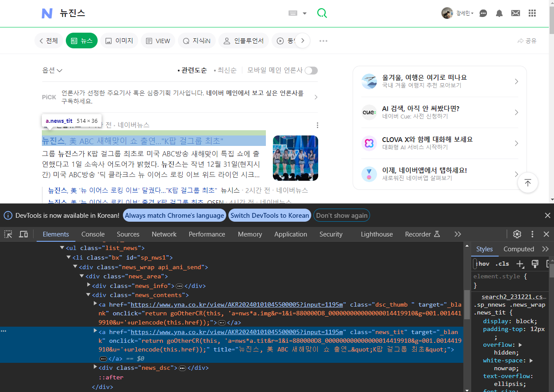Switch to the 지식iN tab
Screen dimensions: 554x392
click(x=197, y=41)
